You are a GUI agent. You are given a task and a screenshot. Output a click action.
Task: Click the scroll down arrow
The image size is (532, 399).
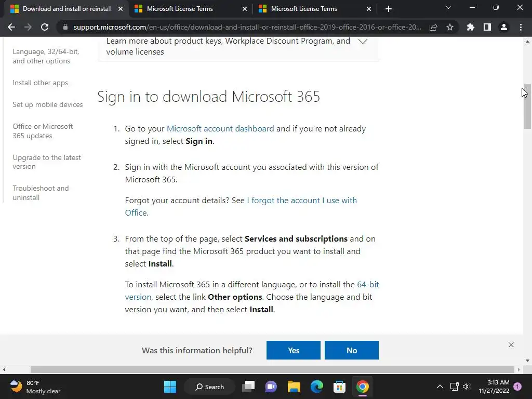click(x=527, y=361)
